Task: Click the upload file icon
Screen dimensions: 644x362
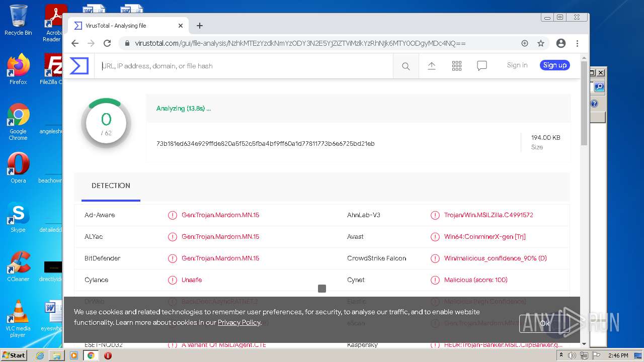Action: [x=432, y=65]
